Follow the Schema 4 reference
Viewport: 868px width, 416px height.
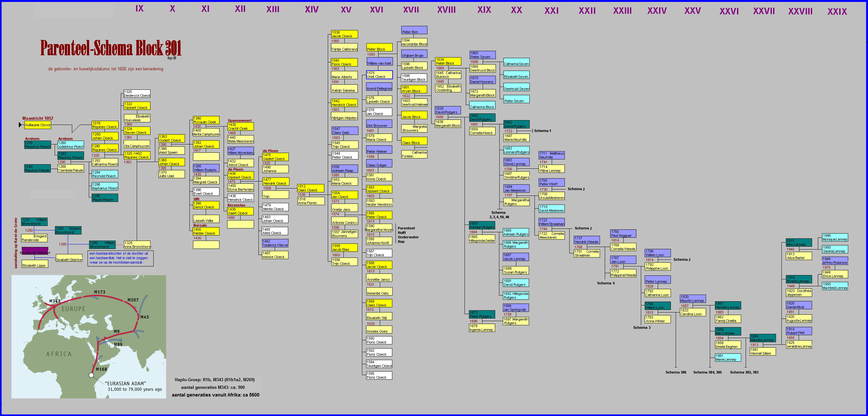pos(605,283)
